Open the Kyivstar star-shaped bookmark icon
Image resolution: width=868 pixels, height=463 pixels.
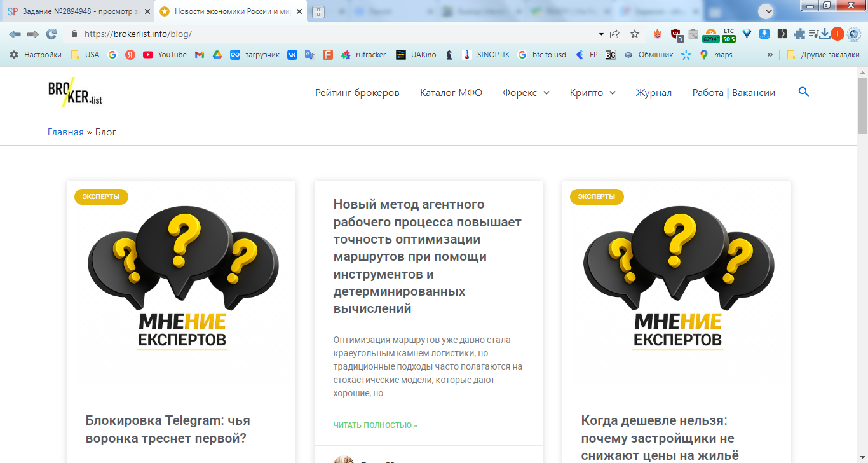[x=686, y=55]
